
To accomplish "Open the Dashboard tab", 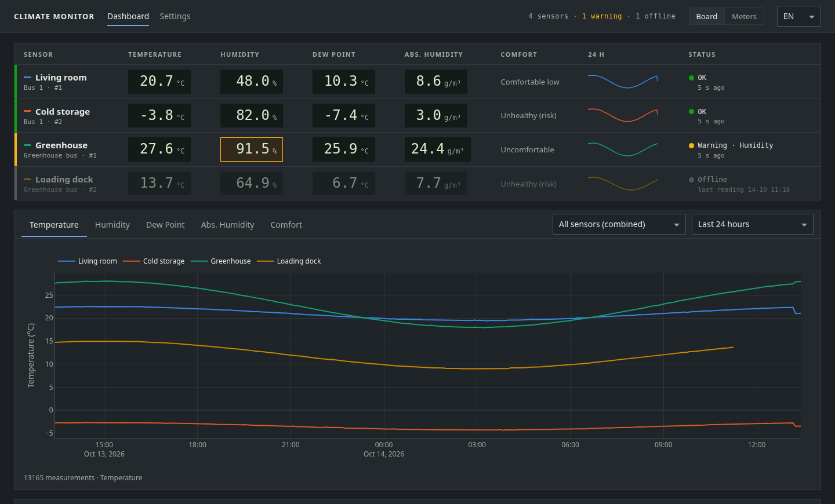I will point(128,16).
